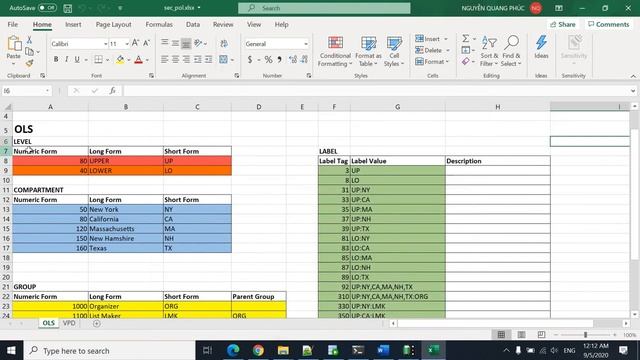Toggle Italic formatting
The width and height of the screenshot is (640, 360).
pos(67,60)
